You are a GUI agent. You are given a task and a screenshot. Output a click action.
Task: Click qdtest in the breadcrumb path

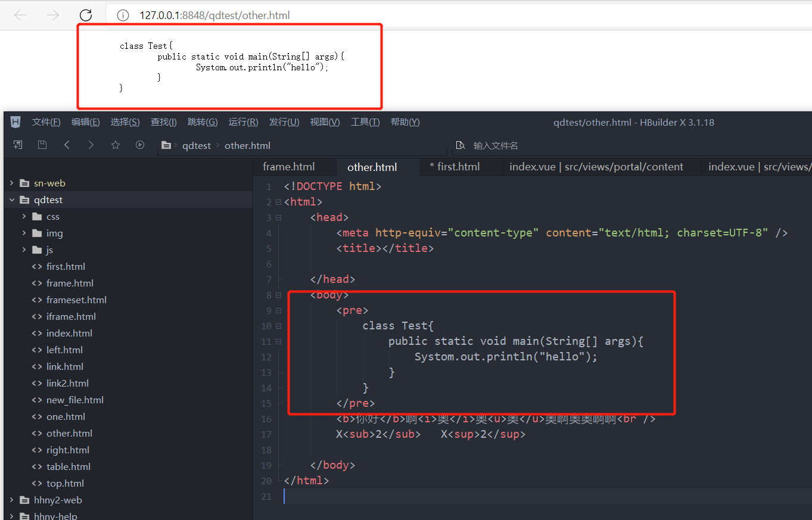click(197, 145)
